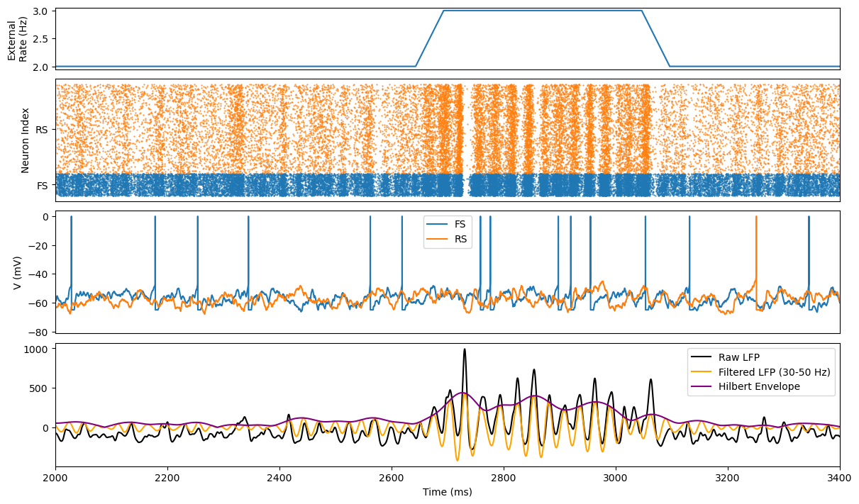Click the 2800 tick on the time axis
Viewport: 859px width, 504px height.
(x=504, y=478)
